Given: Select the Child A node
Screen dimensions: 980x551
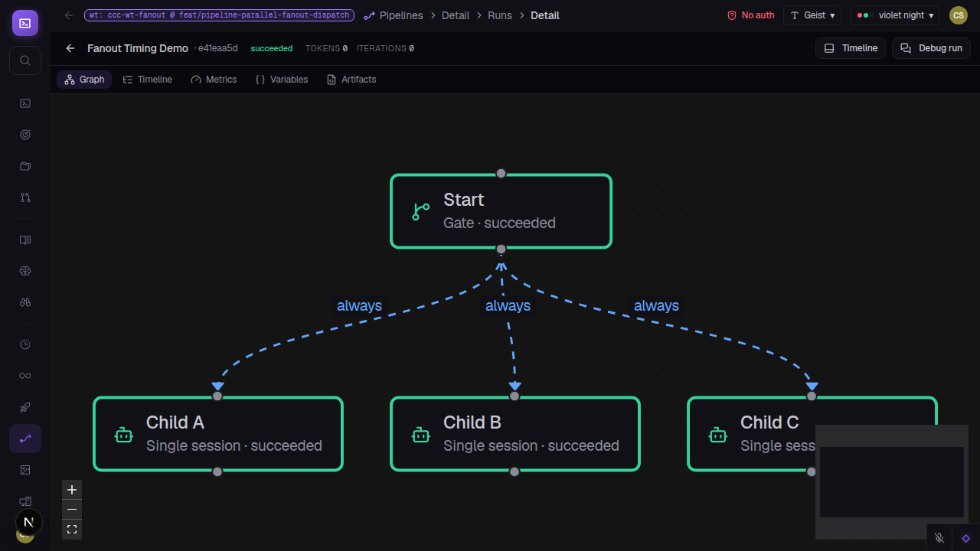Looking at the screenshot, I should (218, 434).
